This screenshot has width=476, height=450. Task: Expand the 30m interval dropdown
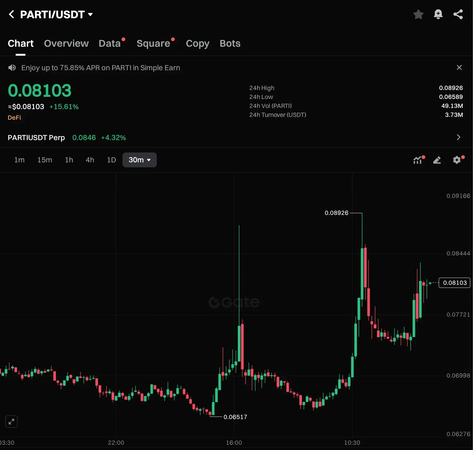139,160
